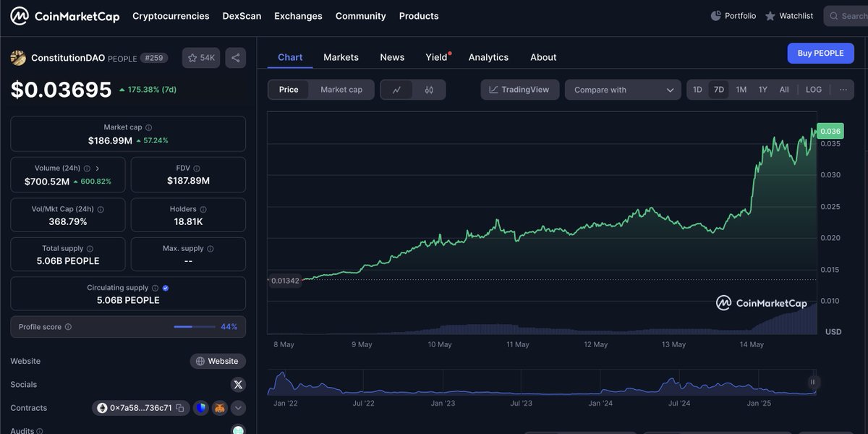Viewport: 868px width, 434px height.
Task: Switch to the Analytics tab
Action: [x=488, y=57]
